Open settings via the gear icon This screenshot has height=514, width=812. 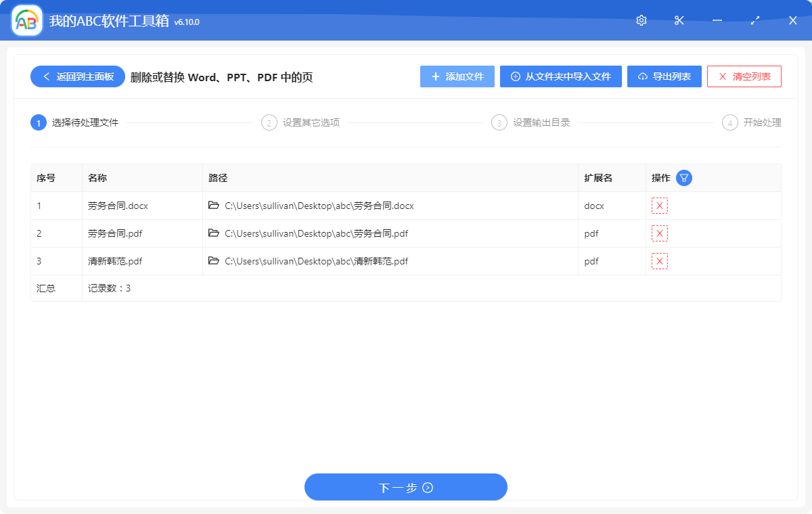click(x=641, y=20)
